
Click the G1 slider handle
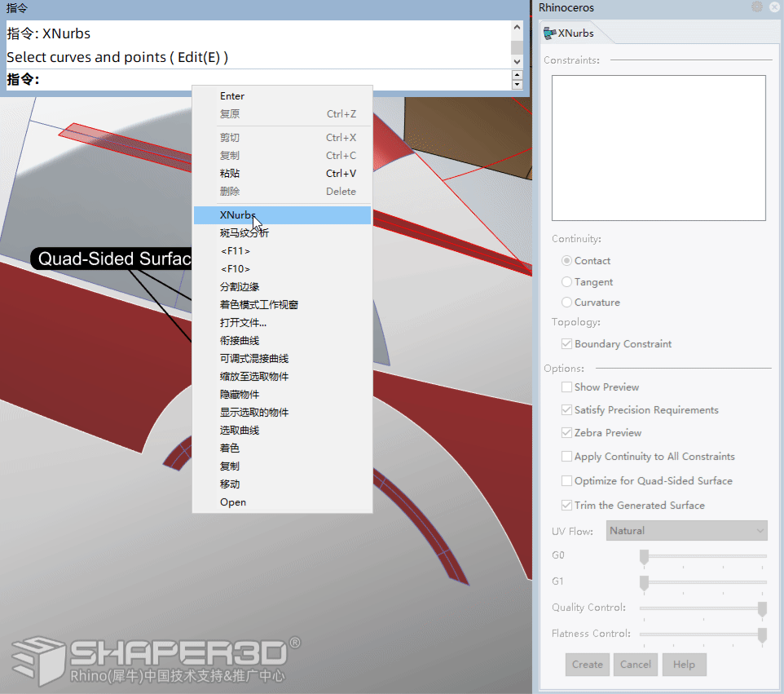(644, 583)
